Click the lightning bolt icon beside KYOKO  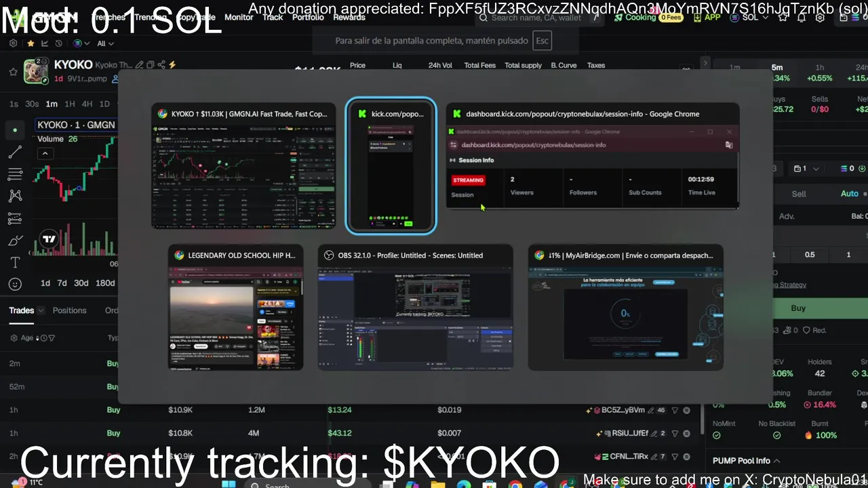[x=172, y=65]
